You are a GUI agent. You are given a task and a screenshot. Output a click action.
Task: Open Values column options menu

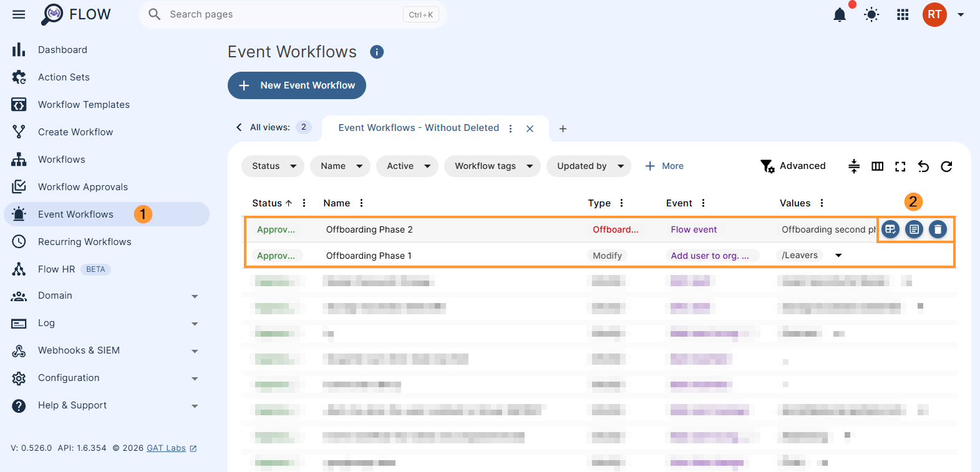pos(822,203)
